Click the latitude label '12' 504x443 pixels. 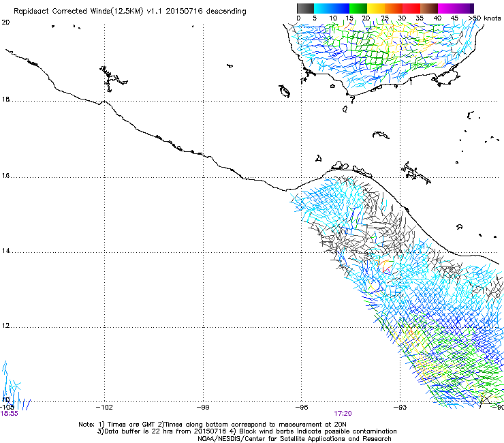pyautogui.click(x=5, y=326)
